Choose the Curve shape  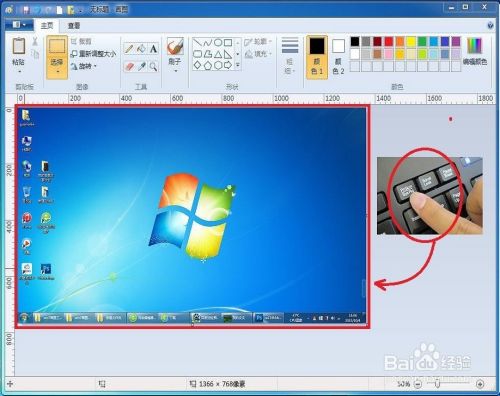click(208, 43)
